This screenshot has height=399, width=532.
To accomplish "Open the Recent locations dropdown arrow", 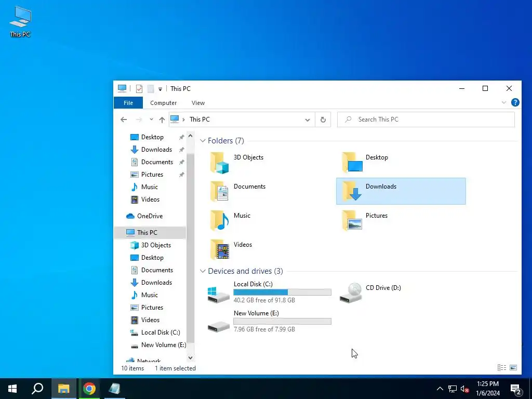I will 151,119.
